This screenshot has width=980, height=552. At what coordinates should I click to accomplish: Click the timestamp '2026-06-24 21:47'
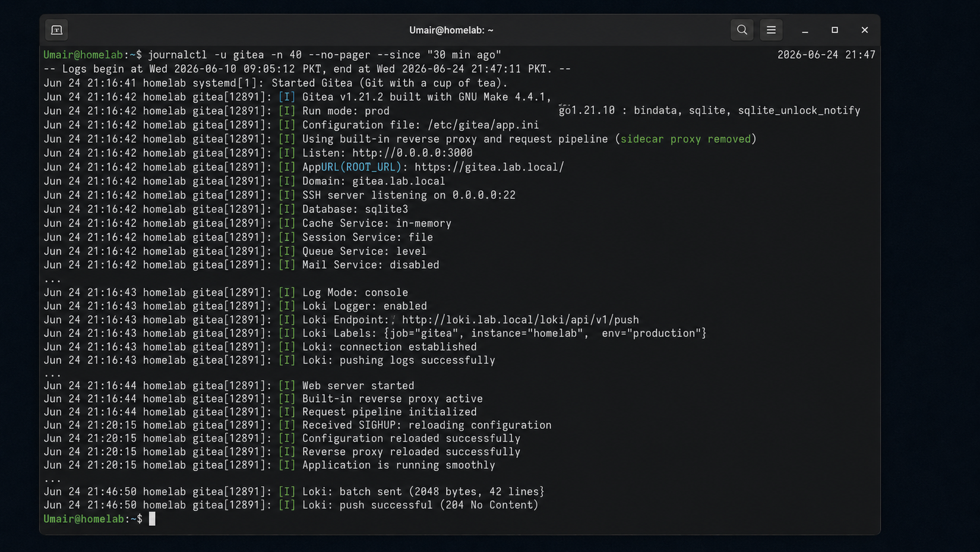click(826, 55)
